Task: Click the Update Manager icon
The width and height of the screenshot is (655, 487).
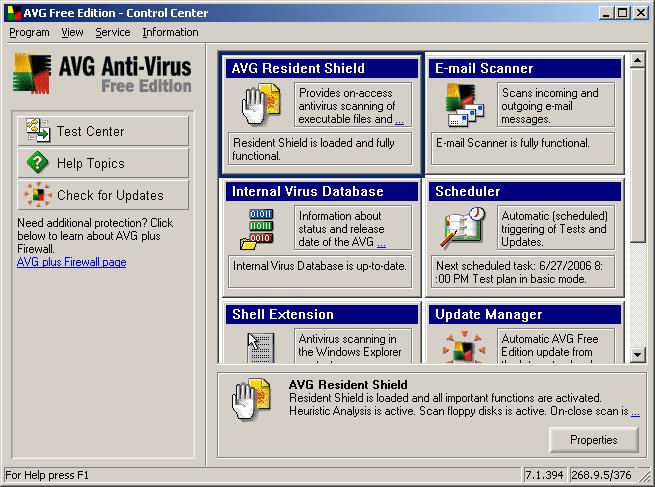Action: click(x=462, y=346)
